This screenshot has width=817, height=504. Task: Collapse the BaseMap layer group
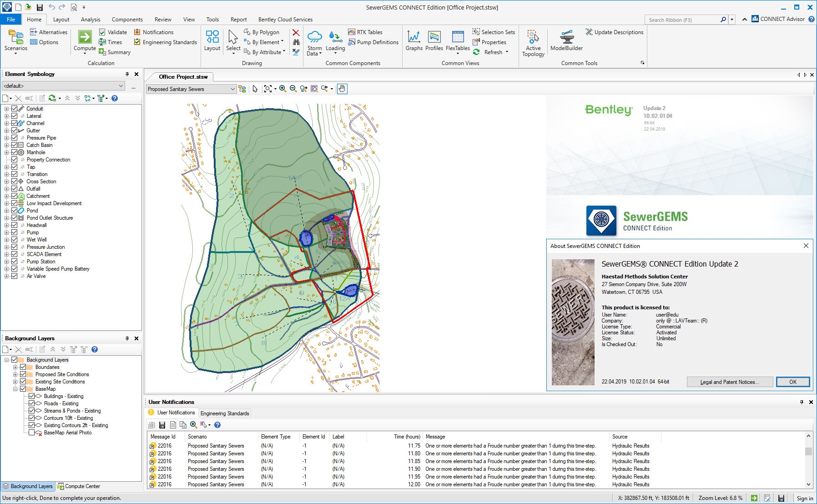[15, 389]
